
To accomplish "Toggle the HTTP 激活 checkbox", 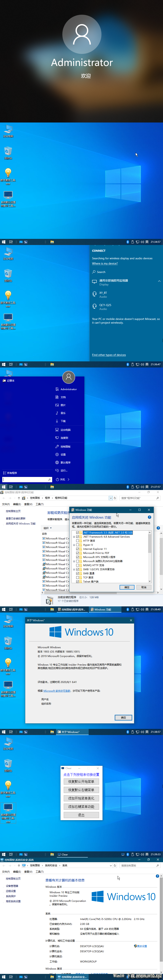I will [77, 541].
